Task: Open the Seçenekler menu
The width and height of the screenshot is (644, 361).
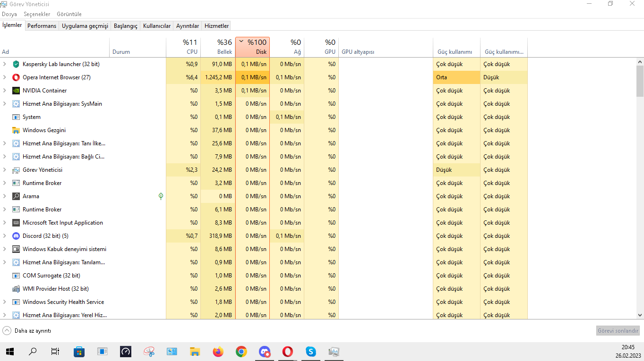Action: 37,14
